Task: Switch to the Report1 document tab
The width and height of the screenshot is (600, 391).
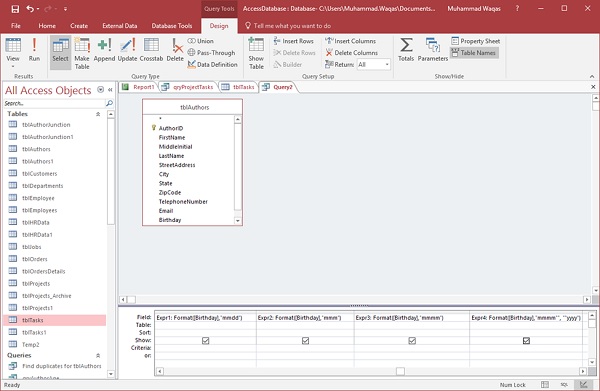Action: pyautogui.click(x=139, y=87)
